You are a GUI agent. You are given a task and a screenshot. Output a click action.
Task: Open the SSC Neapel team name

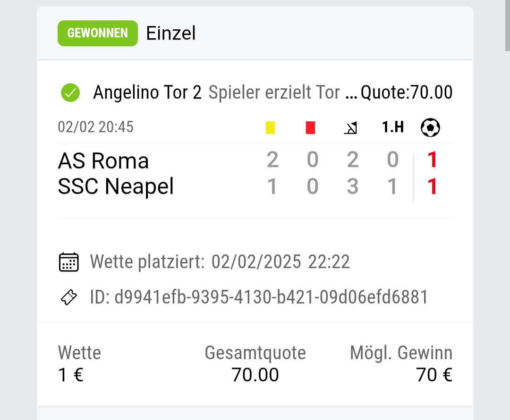(x=116, y=186)
